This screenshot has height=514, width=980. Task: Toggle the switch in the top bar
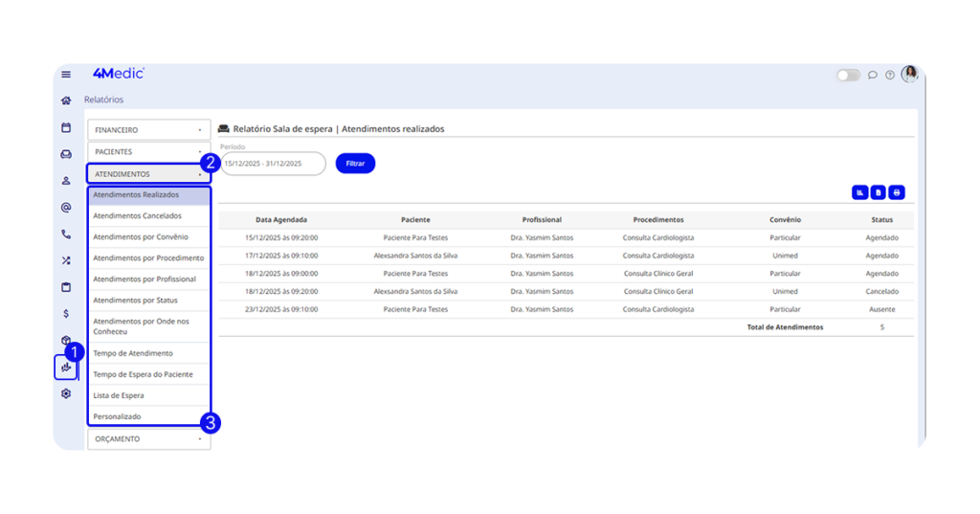pyautogui.click(x=848, y=75)
